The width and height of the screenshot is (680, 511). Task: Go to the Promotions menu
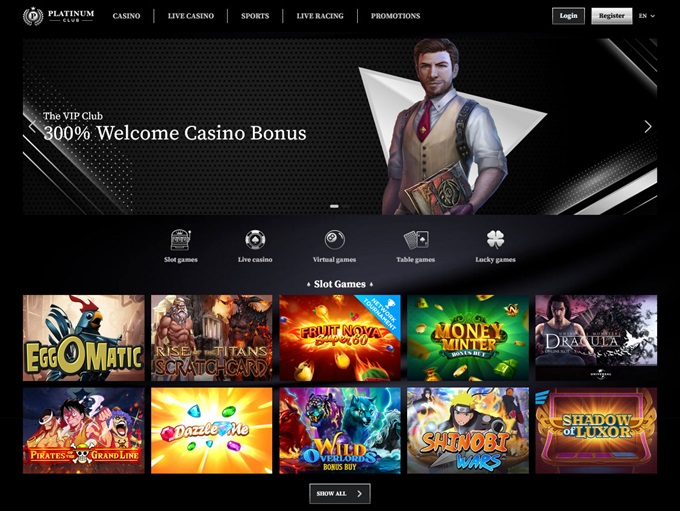pos(396,16)
